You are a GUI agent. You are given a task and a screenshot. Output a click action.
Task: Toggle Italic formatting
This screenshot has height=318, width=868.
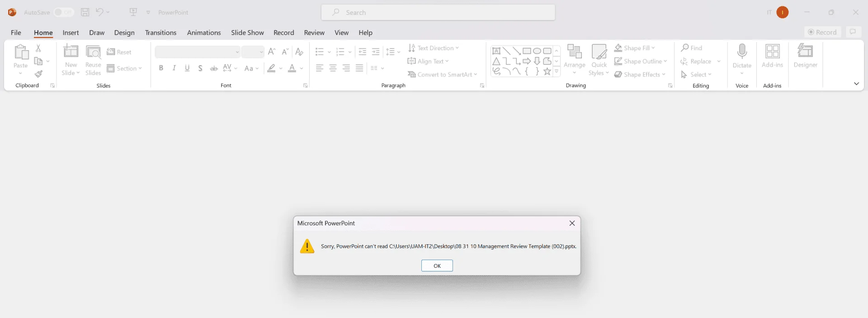click(174, 68)
